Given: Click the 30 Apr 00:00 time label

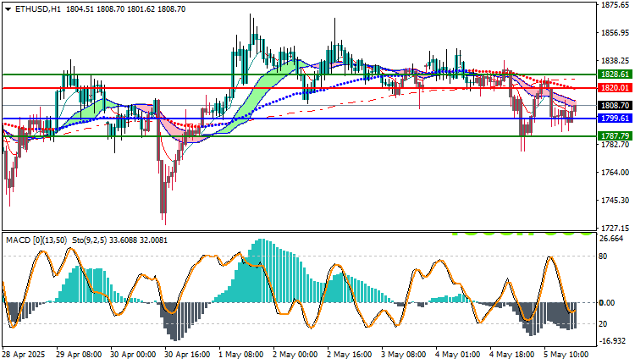Looking at the screenshot, I should [133, 355].
